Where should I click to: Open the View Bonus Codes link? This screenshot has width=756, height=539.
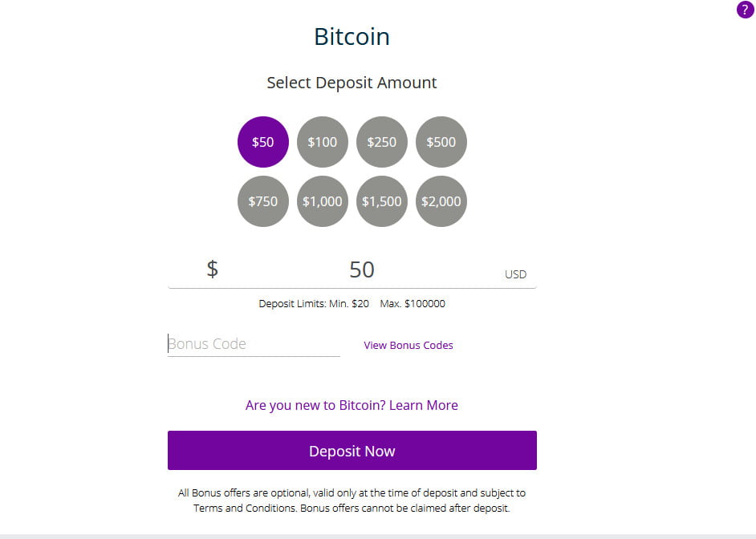(x=408, y=346)
